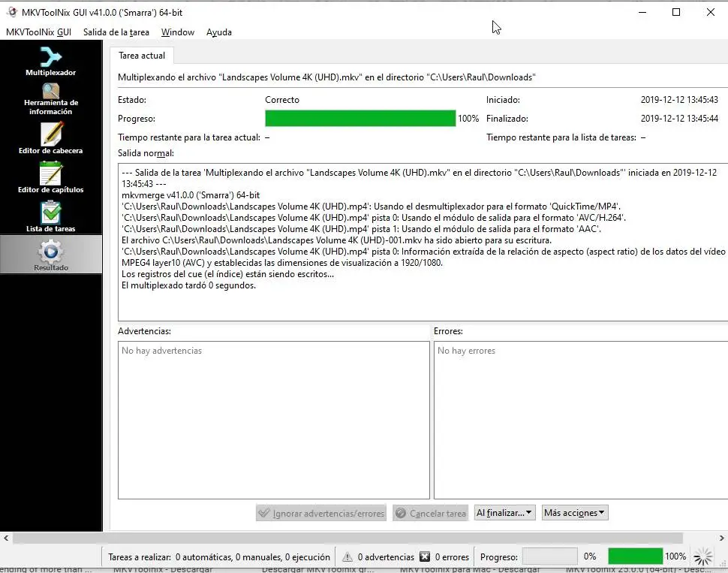Select the Tarea actual tab
The width and height of the screenshot is (728, 573).
[142, 56]
